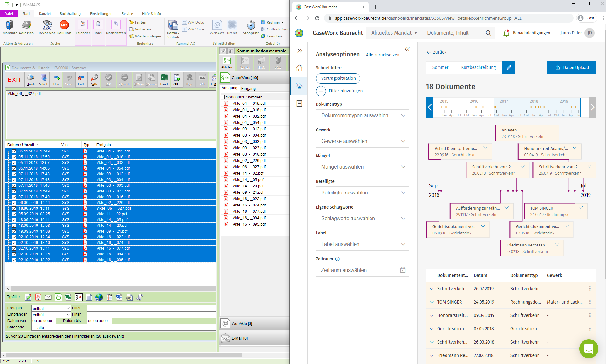Select the Eingang tab
The image size is (606, 364).
tap(248, 89)
